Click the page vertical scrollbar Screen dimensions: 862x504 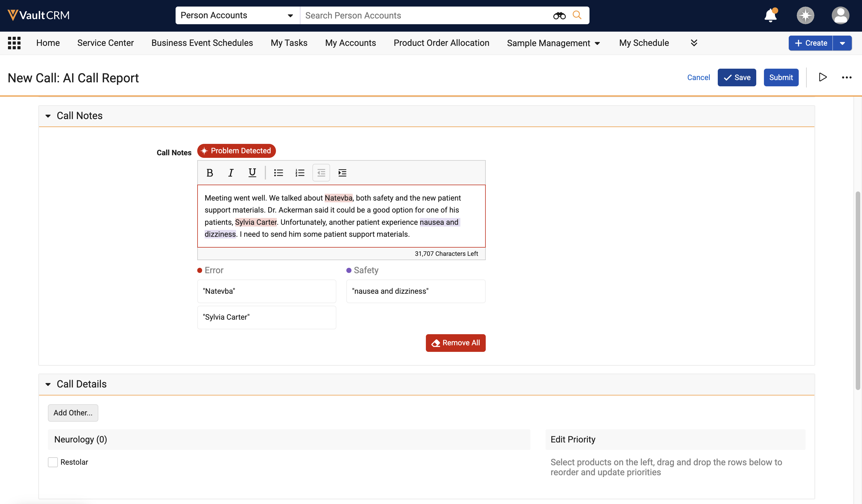click(857, 291)
